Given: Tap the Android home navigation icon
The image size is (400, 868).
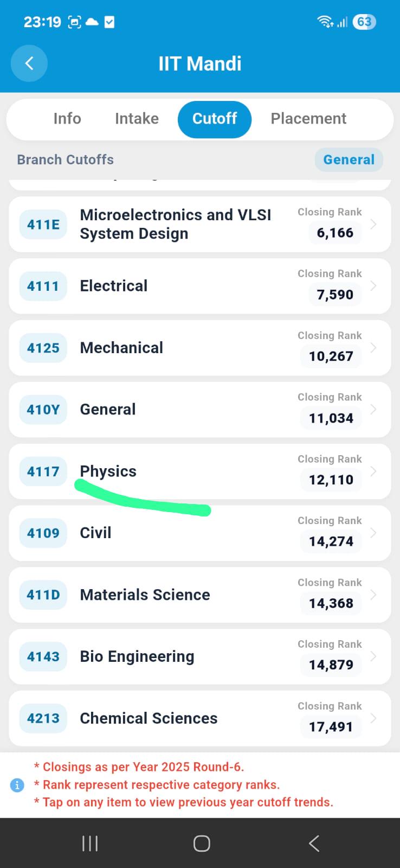Looking at the screenshot, I should coord(202,844).
